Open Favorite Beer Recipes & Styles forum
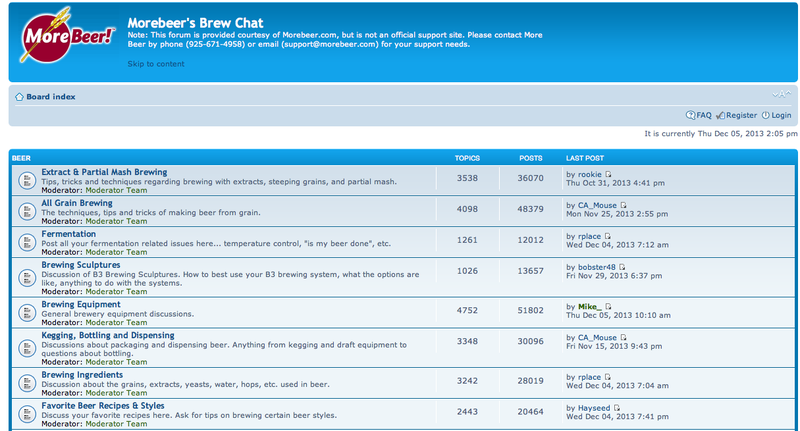 [x=103, y=406]
